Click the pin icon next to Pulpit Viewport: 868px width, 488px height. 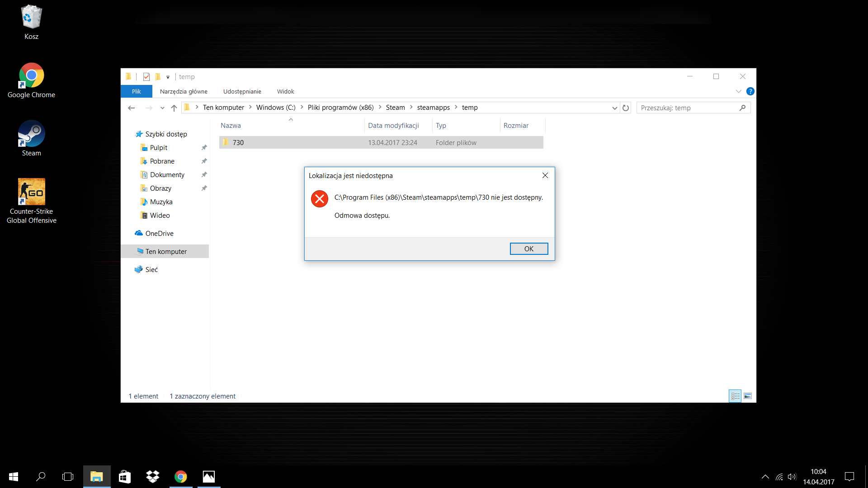click(x=204, y=148)
